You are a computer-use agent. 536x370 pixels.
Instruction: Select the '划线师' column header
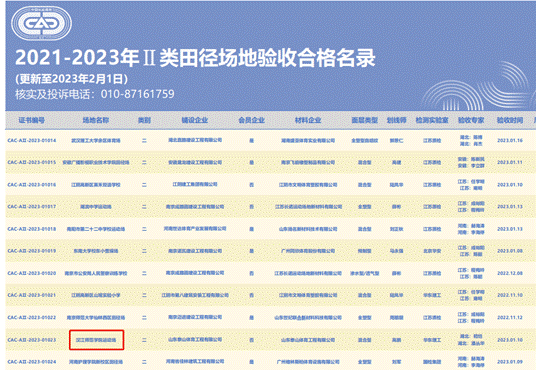[397, 120]
